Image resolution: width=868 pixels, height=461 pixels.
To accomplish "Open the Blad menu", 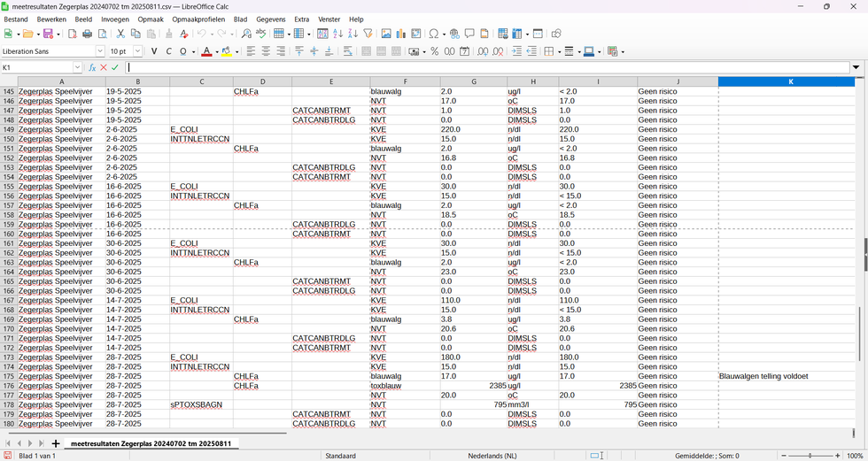I will click(240, 19).
